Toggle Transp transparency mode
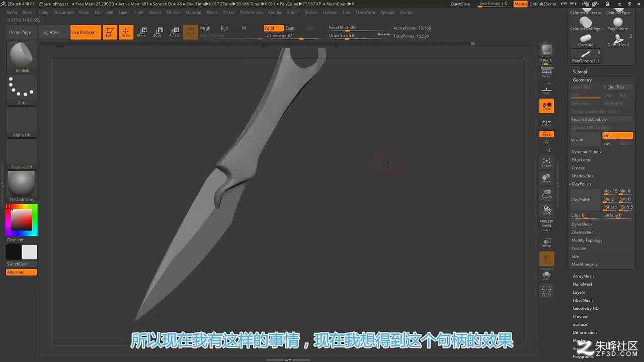 click(x=546, y=242)
